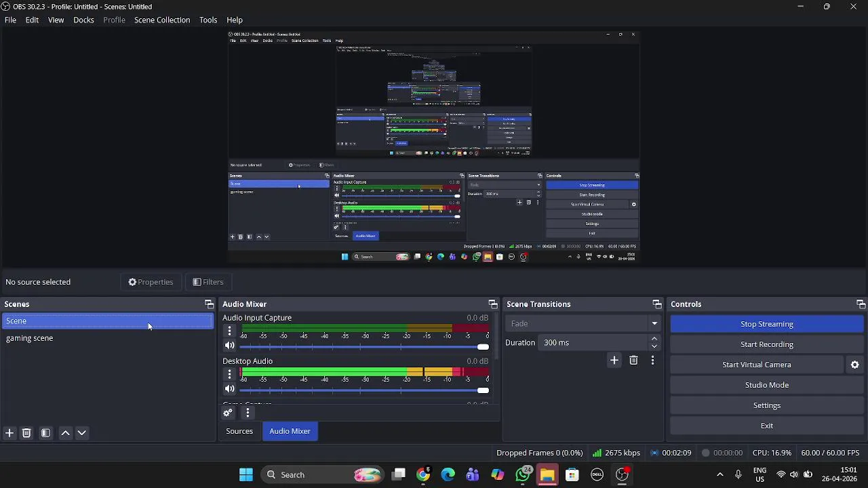Viewport: 868px width, 488px height.
Task: Open Microsoft Store from taskbar
Action: (572, 474)
